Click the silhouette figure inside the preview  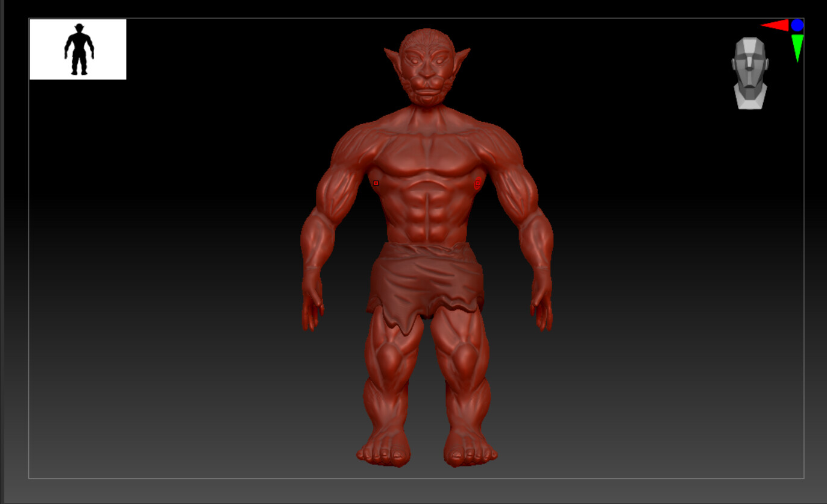80,49
